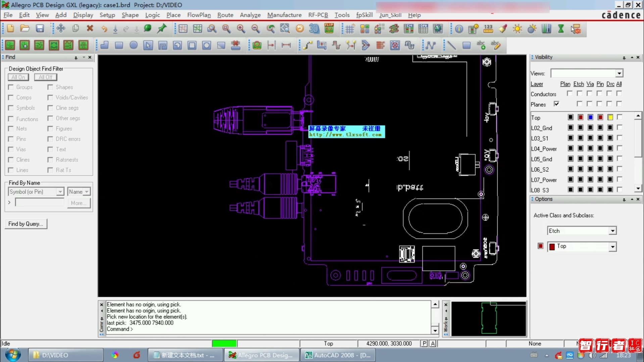Viewport: 644px width, 362px height.
Task: Click the sun highlight icon
Action: pyautogui.click(x=517, y=29)
